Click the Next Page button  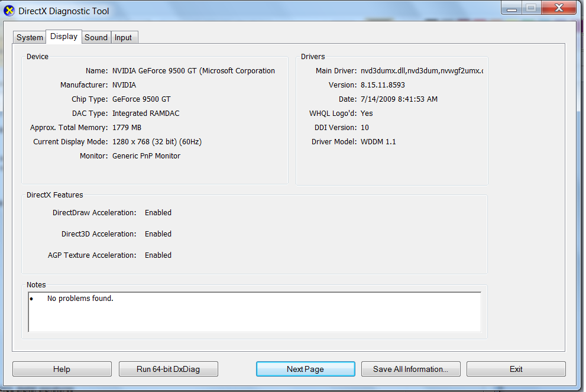[305, 369]
